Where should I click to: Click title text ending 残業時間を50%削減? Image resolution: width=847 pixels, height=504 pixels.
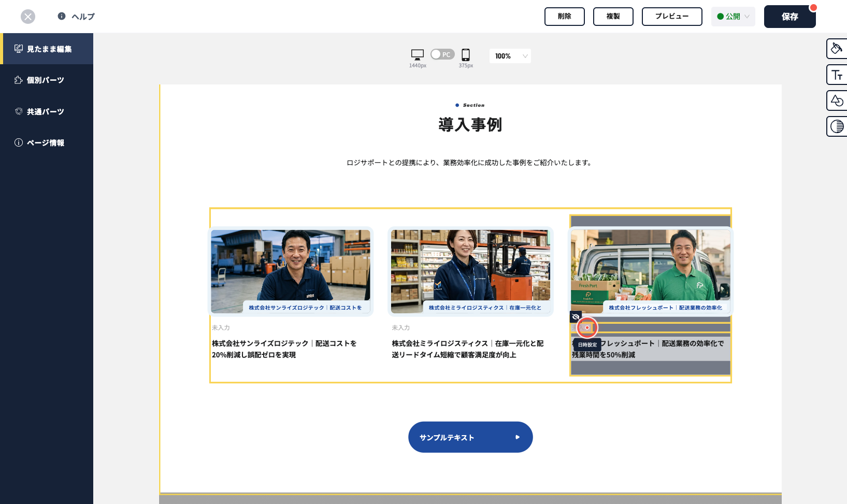point(648,349)
